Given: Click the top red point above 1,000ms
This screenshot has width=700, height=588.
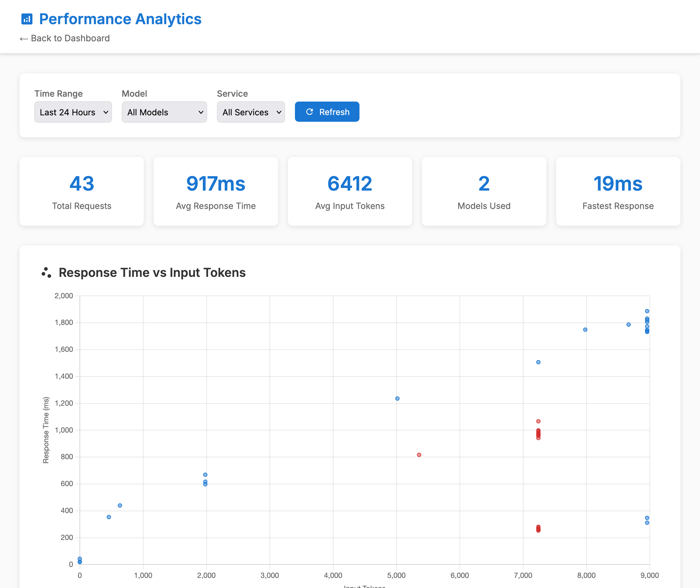Looking at the screenshot, I should click(x=538, y=421).
